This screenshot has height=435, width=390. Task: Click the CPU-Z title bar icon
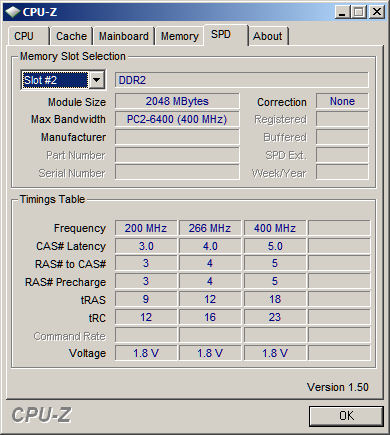pyautogui.click(x=13, y=12)
